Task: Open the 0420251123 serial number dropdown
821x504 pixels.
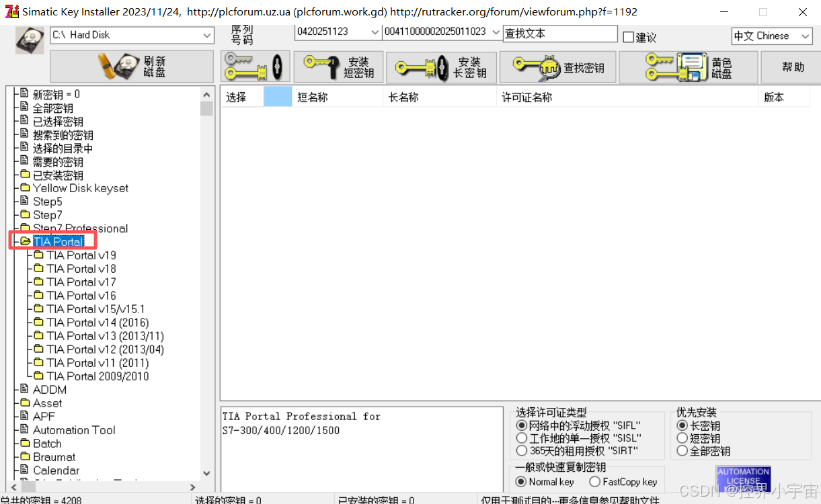Action: 375,32
